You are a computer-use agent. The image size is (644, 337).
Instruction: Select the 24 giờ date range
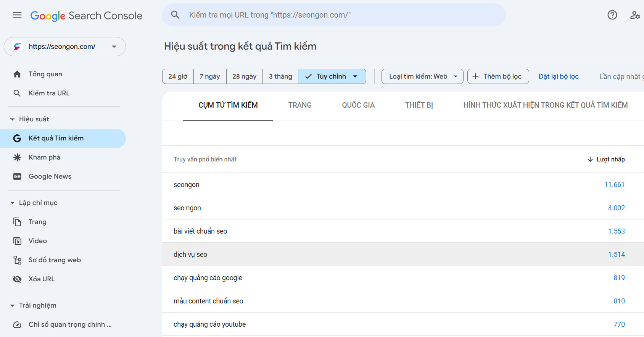pyautogui.click(x=178, y=76)
